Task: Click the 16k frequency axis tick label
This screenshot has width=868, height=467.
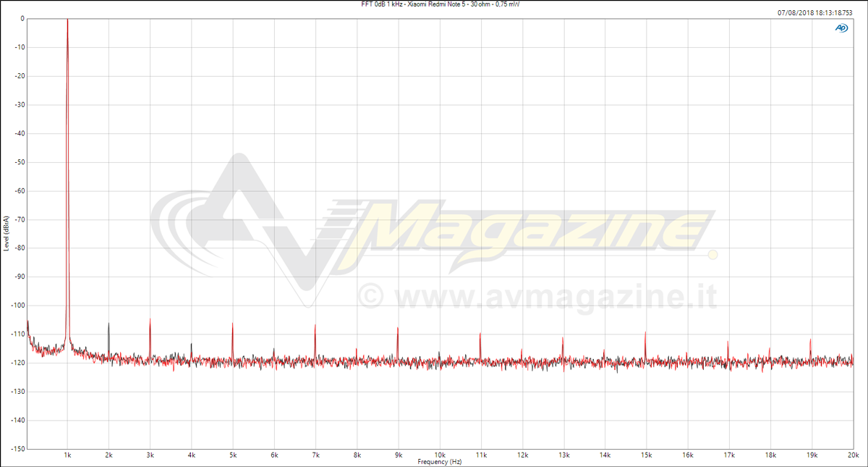Action: coord(688,455)
